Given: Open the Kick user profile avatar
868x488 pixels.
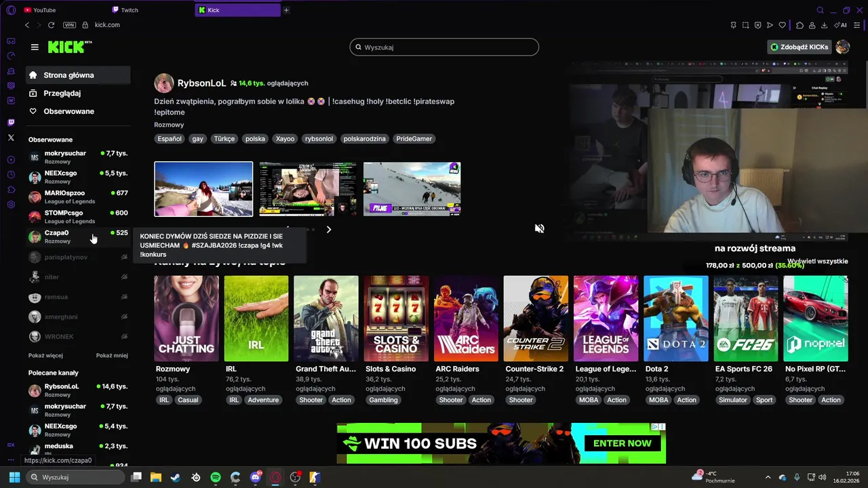Looking at the screenshot, I should coord(842,47).
